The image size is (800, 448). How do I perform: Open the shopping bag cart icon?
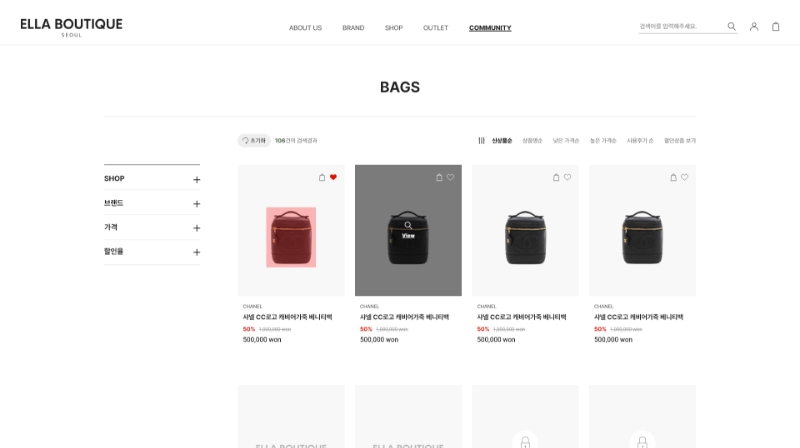776,27
